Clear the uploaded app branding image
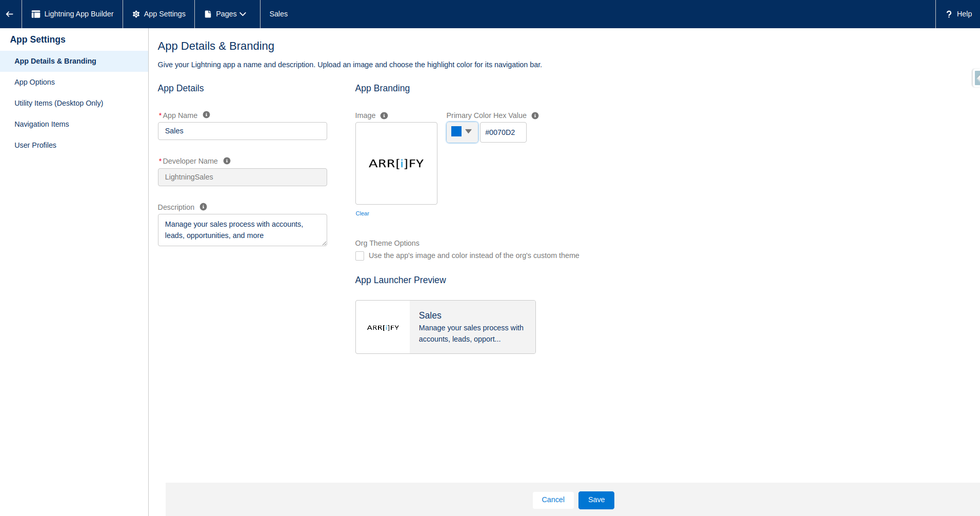980x516 pixels. tap(362, 213)
